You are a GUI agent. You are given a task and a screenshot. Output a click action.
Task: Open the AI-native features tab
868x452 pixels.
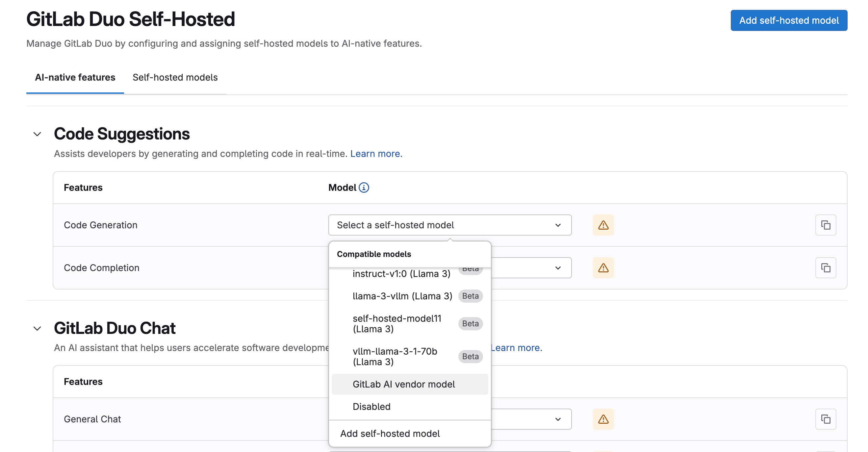pos(75,77)
